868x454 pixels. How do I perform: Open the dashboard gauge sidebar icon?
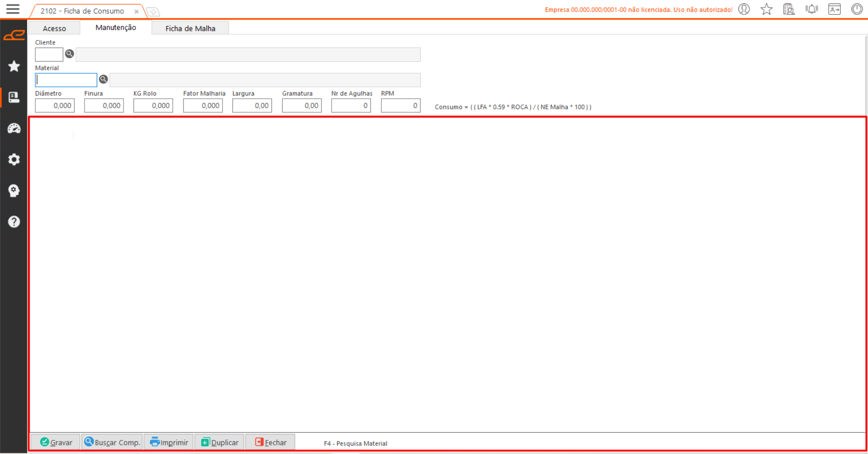point(14,129)
